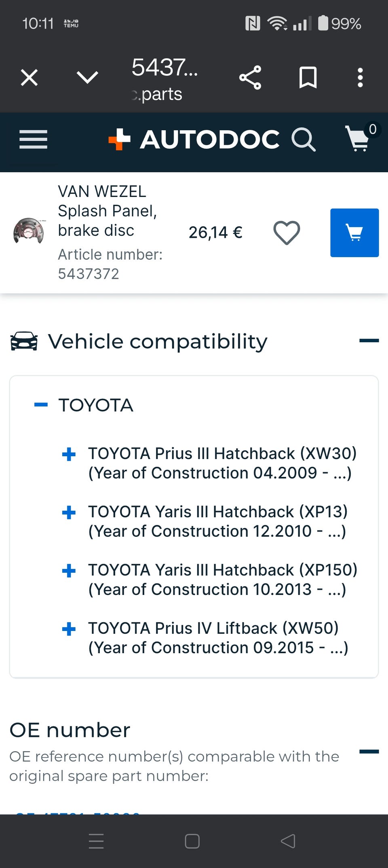Add splash panel to wishlist heart
Screen dimensions: 388x868
(287, 233)
